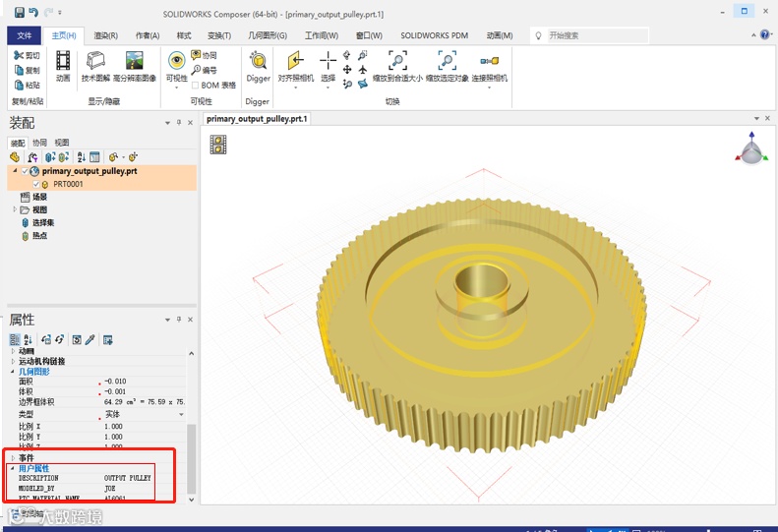Open 高分辨率图像 high resolution image
This screenshot has height=532, width=778.
[x=135, y=66]
